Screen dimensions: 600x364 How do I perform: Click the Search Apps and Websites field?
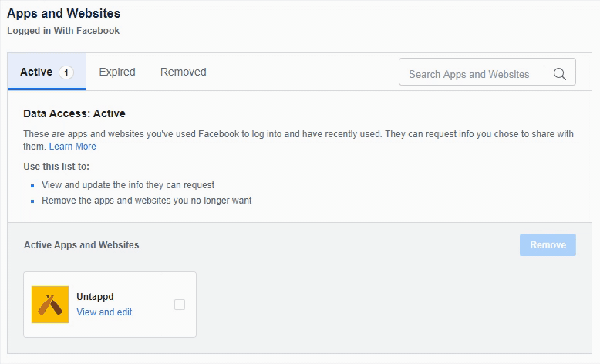coord(487,72)
